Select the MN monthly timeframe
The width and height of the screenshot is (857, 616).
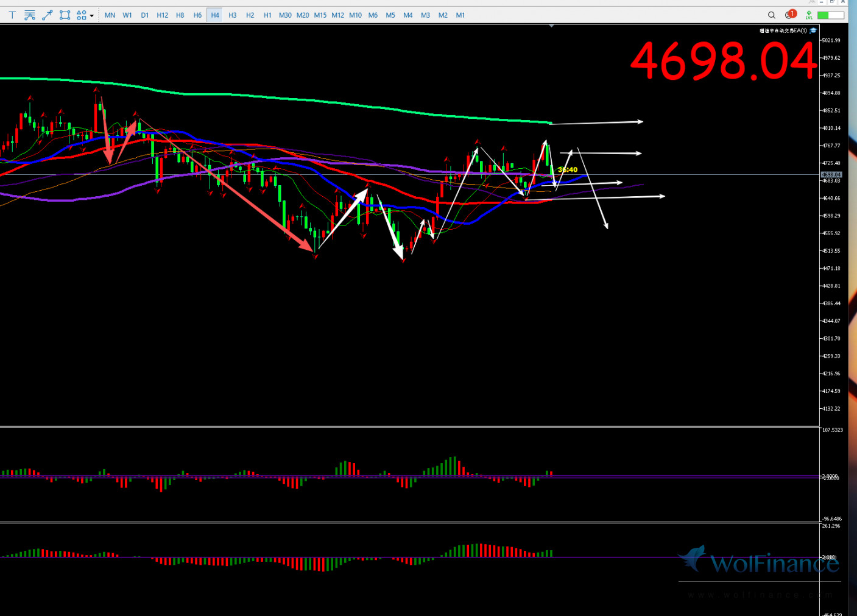click(110, 15)
